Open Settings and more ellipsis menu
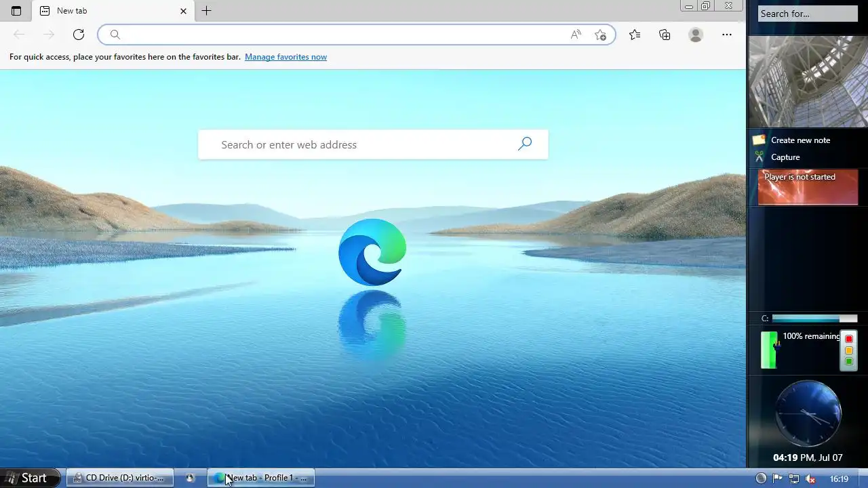The height and width of the screenshot is (488, 868). pyautogui.click(x=727, y=35)
